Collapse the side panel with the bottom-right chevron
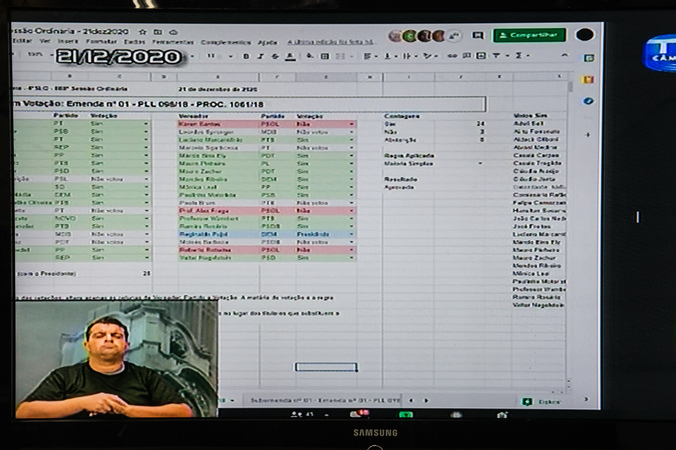This screenshot has height=450, width=676. pos(586,399)
